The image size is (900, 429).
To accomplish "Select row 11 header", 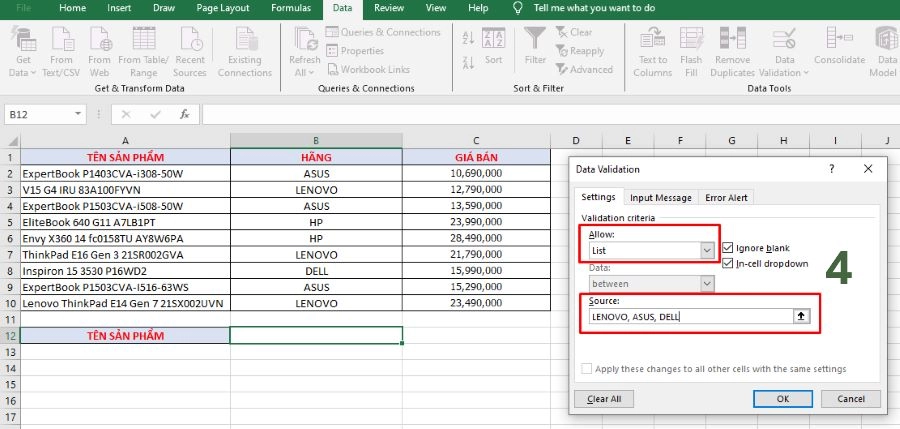I will click(x=10, y=319).
